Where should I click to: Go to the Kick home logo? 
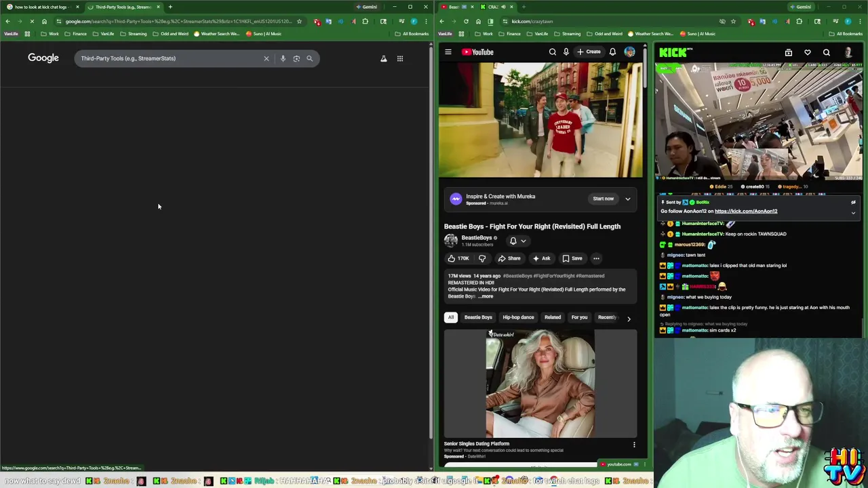pyautogui.click(x=675, y=52)
